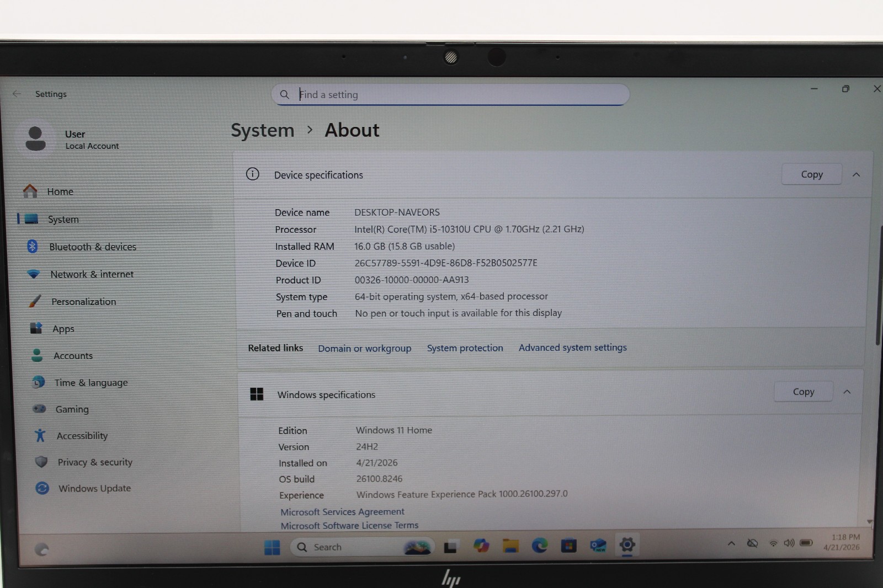The height and width of the screenshot is (588, 883).
Task: Open Microsoft Edge from taskbar
Action: pos(540,546)
